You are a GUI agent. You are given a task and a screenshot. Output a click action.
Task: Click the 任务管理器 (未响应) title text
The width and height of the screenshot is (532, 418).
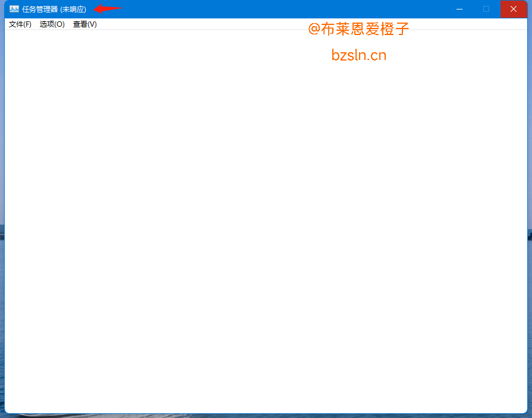click(x=54, y=9)
